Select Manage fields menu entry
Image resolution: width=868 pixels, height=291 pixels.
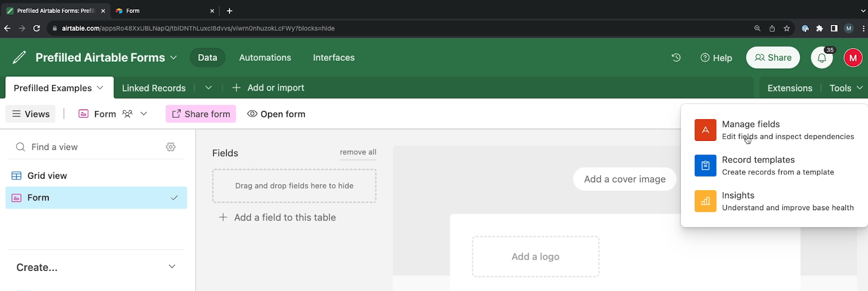tap(774, 130)
